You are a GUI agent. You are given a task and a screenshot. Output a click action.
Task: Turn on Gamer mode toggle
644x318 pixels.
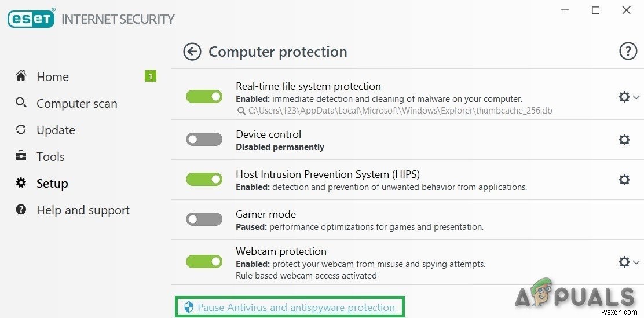[204, 219]
